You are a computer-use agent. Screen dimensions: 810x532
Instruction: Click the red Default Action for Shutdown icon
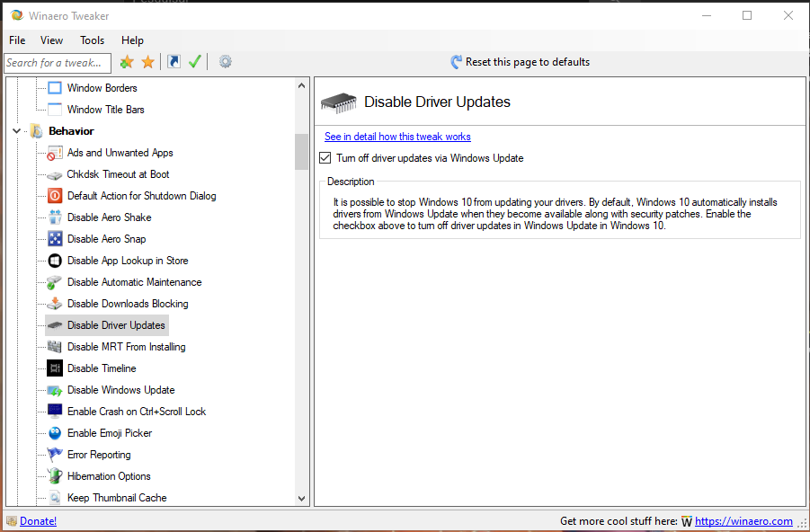coord(55,196)
